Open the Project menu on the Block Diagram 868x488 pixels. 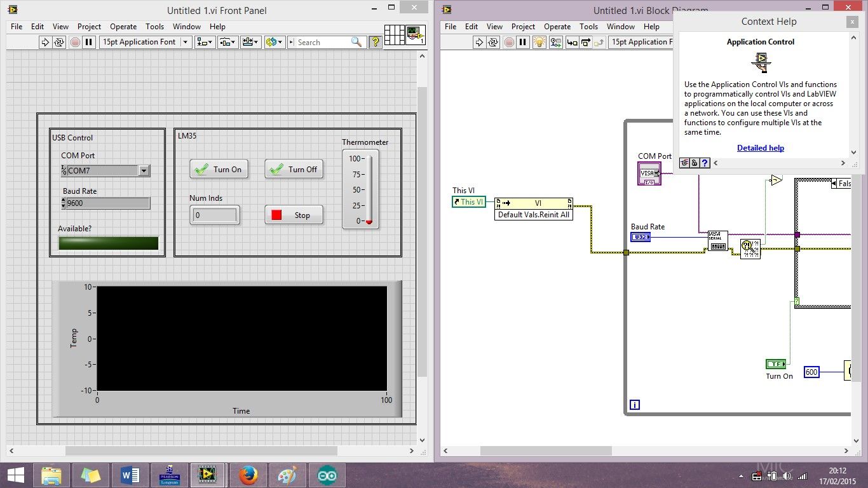(x=523, y=27)
